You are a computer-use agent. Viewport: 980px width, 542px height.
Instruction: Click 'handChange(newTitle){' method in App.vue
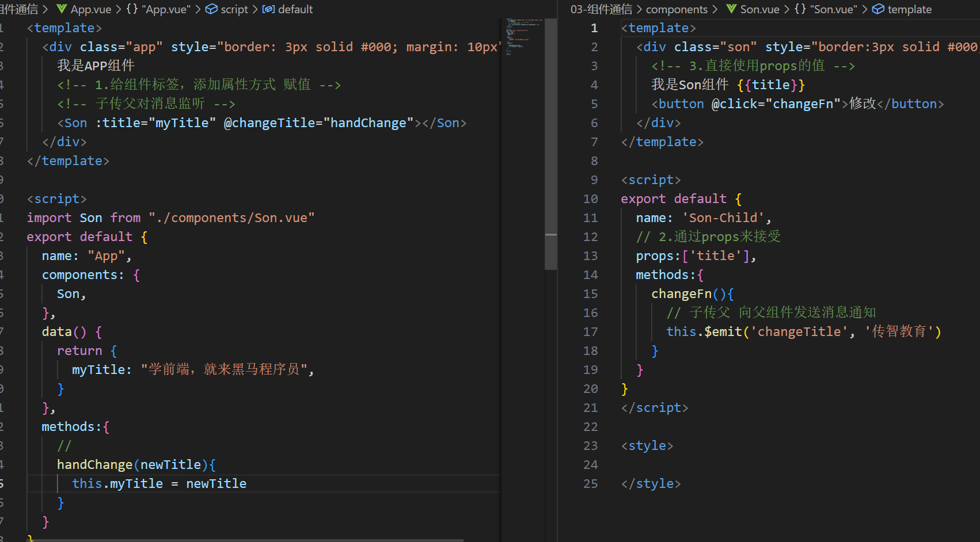click(x=136, y=464)
